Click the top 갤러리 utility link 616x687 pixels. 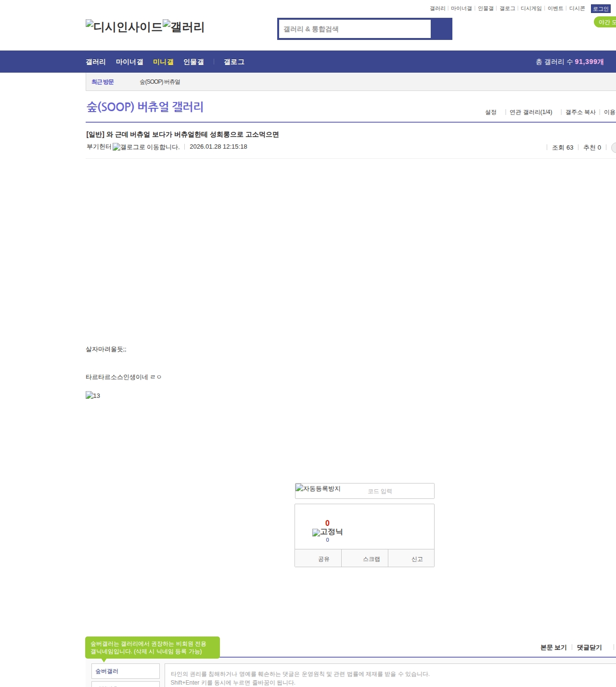437,9
